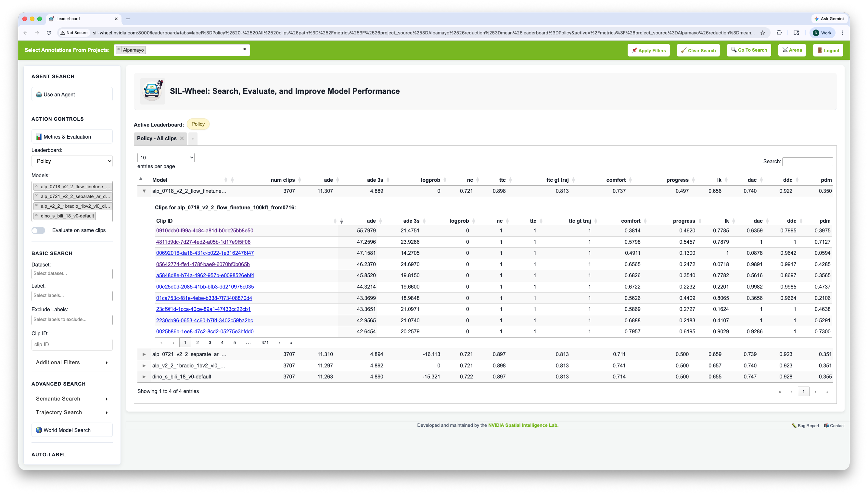Remove alp_v2_2_1bradio model tag
The image size is (868, 494).
coord(36,205)
